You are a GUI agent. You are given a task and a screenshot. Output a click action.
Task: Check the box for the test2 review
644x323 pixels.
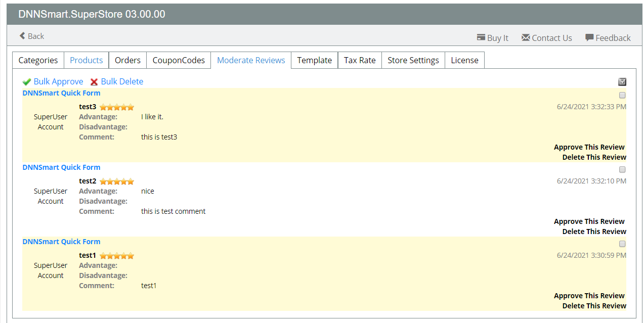pos(623,169)
